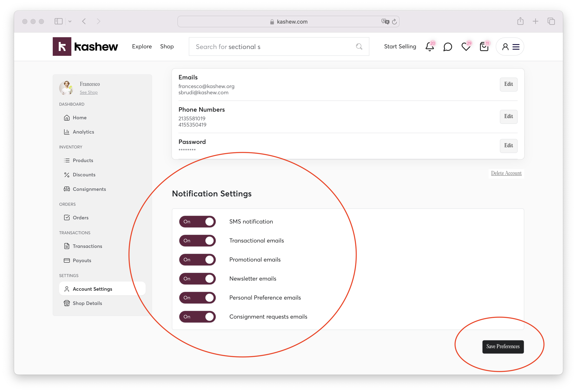Click the Save Preferences button
577x392 pixels.
[503, 347]
